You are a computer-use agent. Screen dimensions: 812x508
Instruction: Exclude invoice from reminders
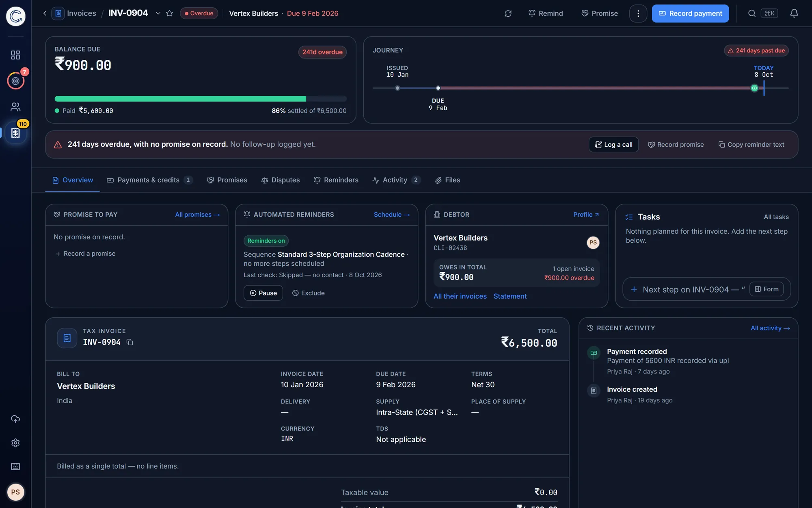click(x=309, y=293)
